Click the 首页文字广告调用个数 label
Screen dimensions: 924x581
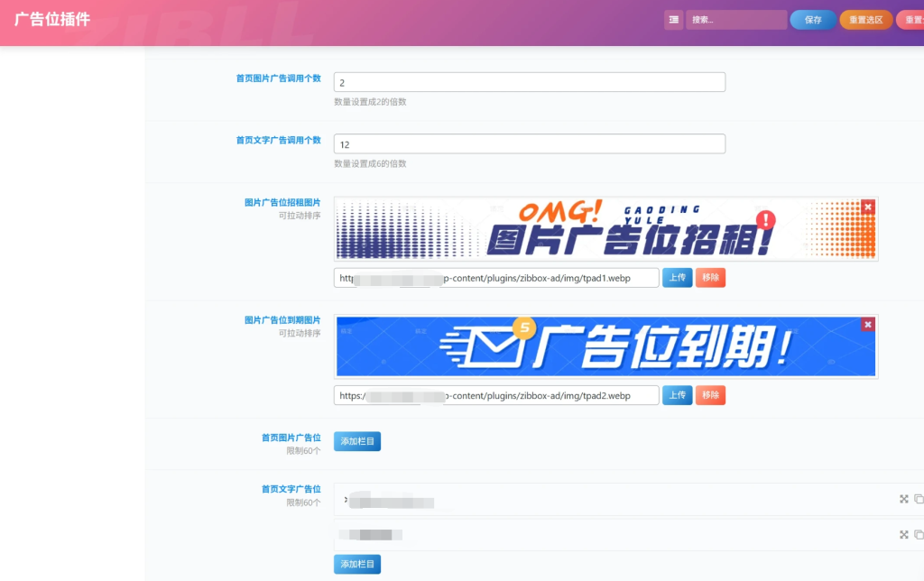point(278,140)
